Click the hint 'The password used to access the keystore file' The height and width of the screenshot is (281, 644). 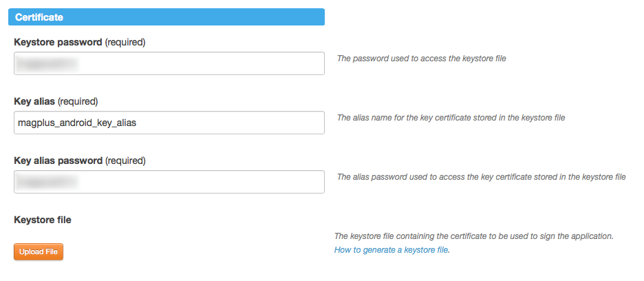click(x=421, y=59)
